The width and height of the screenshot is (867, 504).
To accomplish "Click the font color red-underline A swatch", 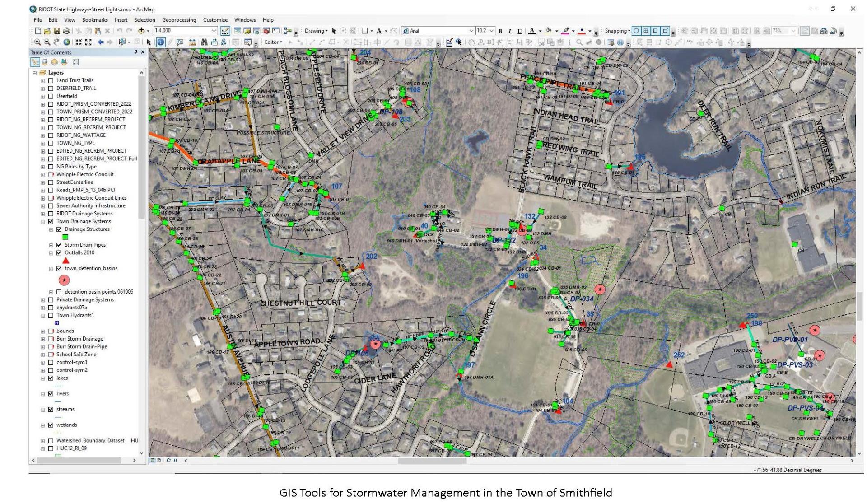I will pos(532,31).
